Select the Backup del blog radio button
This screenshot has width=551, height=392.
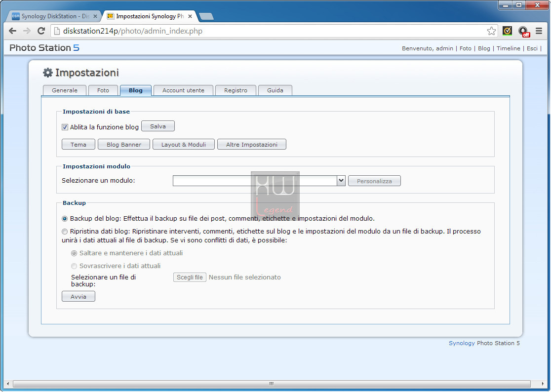[65, 219]
